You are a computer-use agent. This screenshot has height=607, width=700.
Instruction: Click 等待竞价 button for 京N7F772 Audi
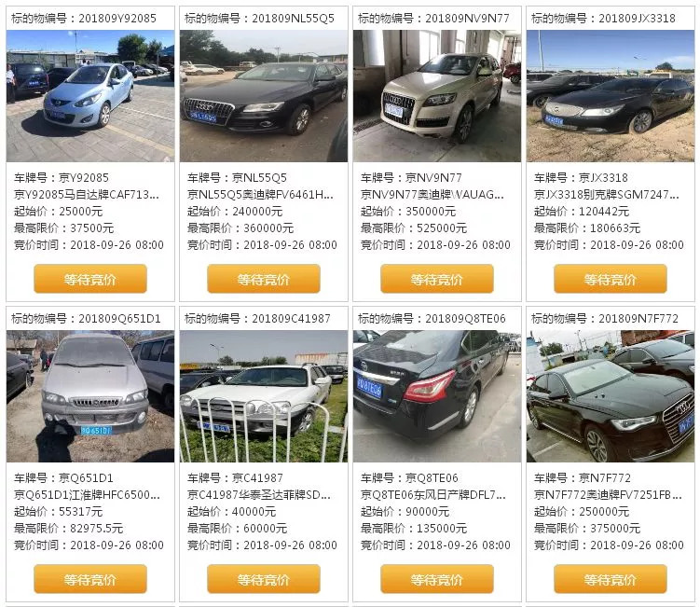point(611,579)
